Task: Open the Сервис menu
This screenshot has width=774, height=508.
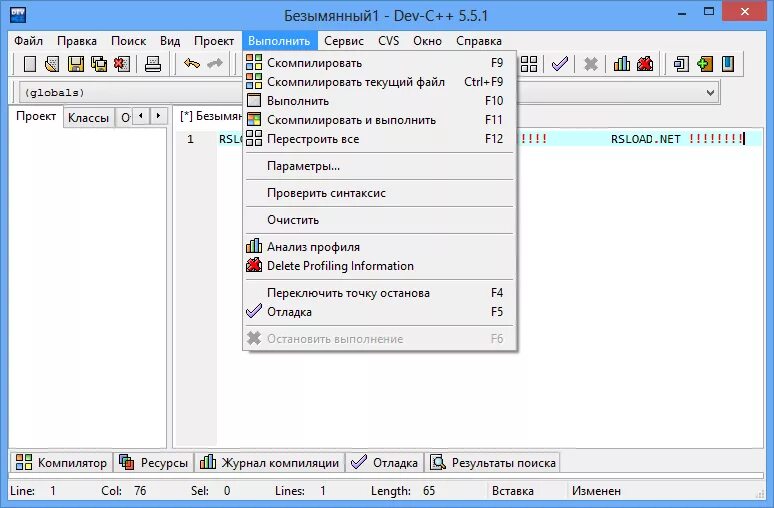Action: [344, 41]
